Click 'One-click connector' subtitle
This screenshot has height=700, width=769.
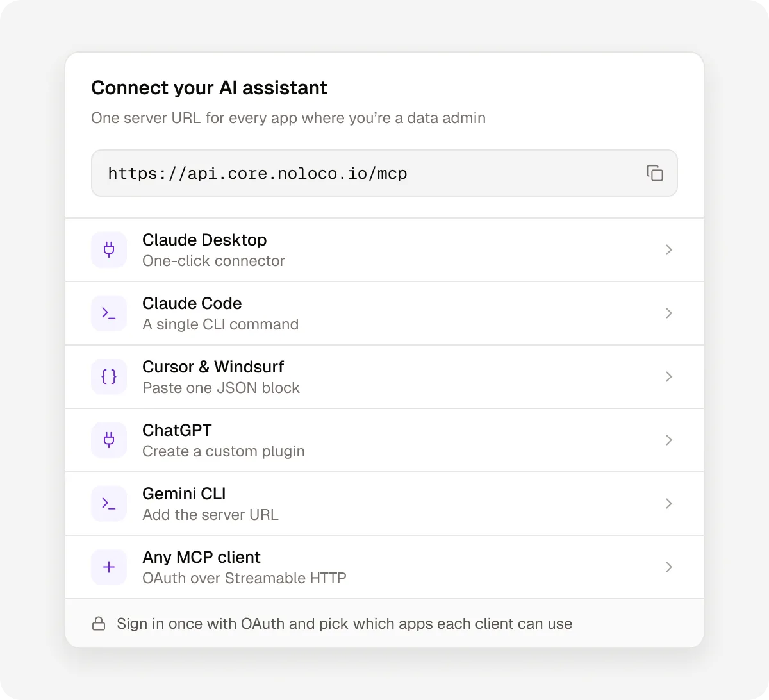coord(213,261)
